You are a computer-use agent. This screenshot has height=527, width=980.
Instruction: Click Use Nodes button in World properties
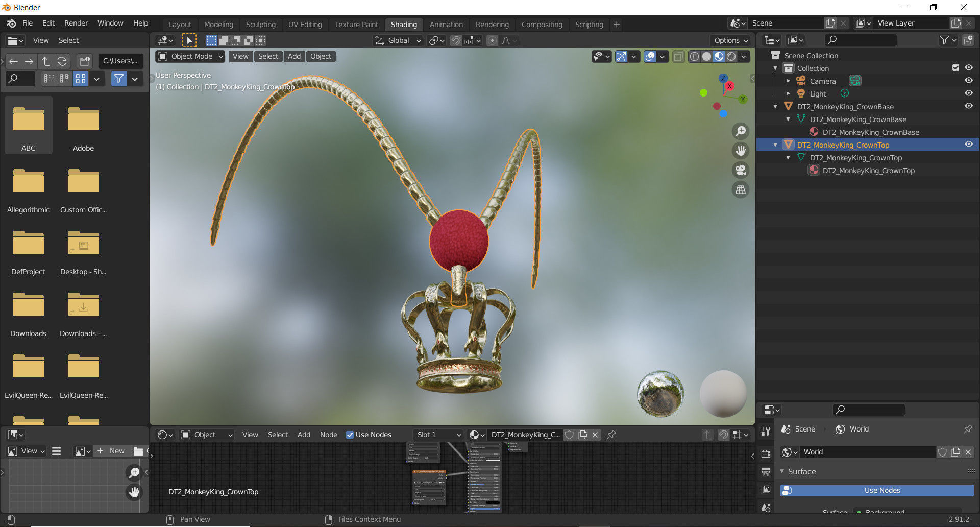point(877,490)
